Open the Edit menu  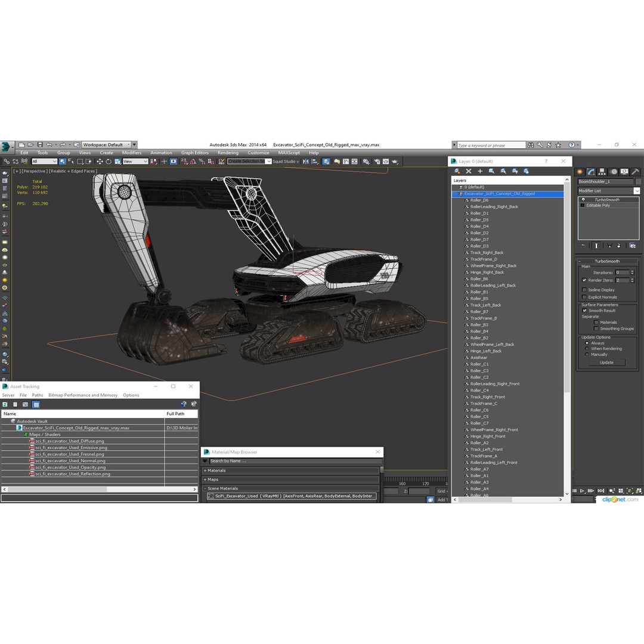[x=24, y=153]
